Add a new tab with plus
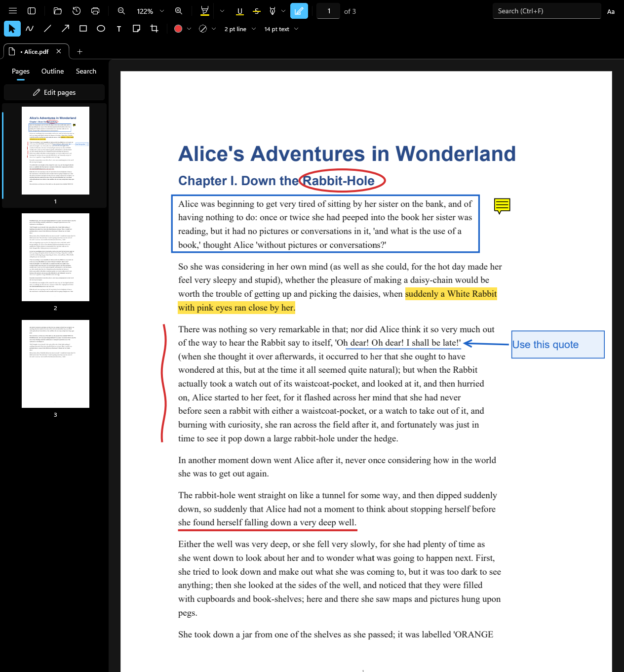 tap(79, 51)
